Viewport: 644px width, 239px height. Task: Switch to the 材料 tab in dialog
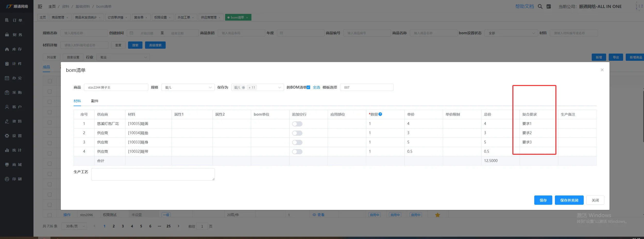coord(77,101)
